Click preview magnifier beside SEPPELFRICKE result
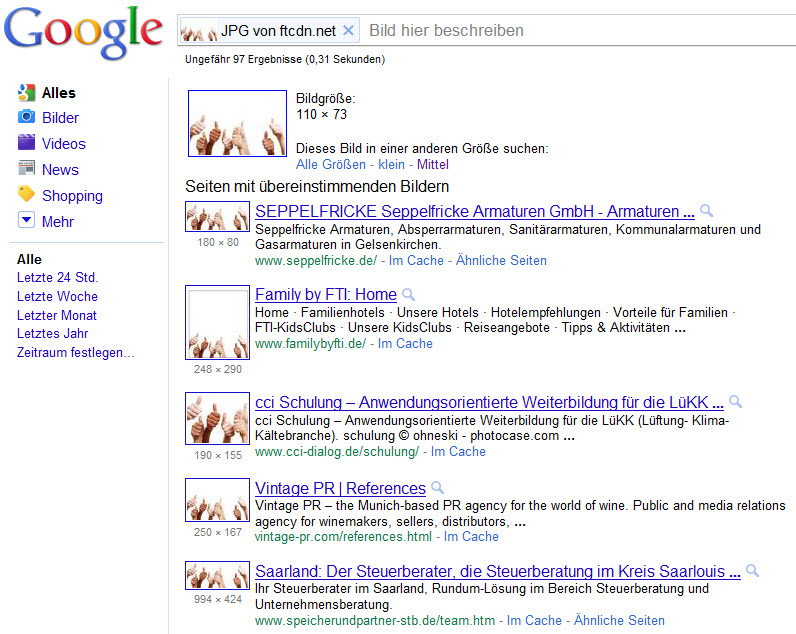 click(706, 210)
